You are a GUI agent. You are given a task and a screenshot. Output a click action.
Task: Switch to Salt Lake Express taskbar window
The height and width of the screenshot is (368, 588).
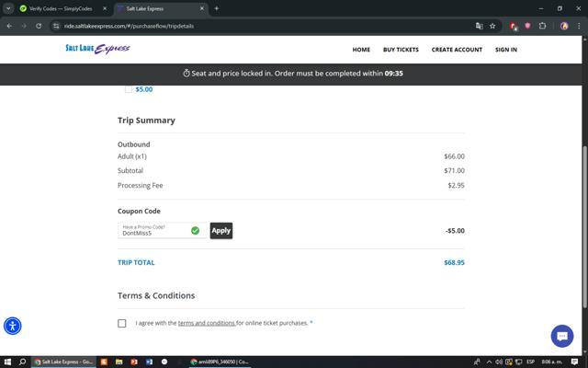(x=63, y=362)
